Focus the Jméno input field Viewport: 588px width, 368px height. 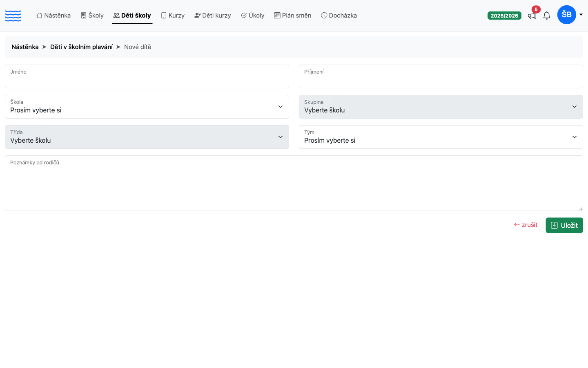[147, 76]
